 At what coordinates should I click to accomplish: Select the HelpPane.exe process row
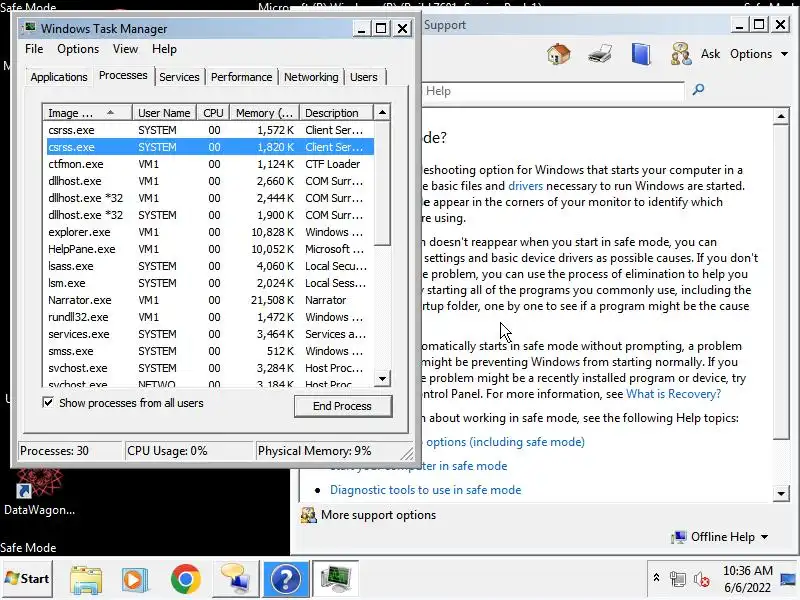pyautogui.click(x=209, y=249)
